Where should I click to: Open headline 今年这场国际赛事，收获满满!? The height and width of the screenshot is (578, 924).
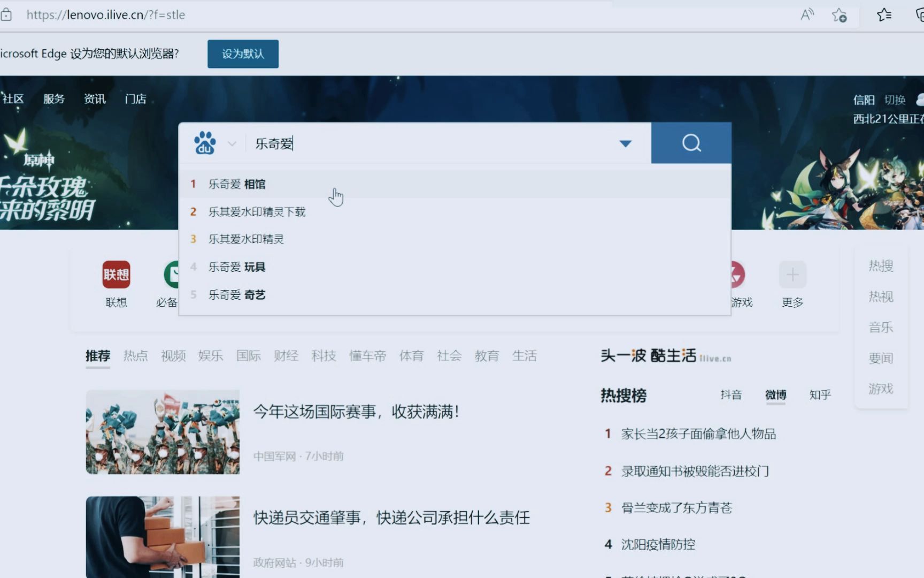click(x=356, y=412)
